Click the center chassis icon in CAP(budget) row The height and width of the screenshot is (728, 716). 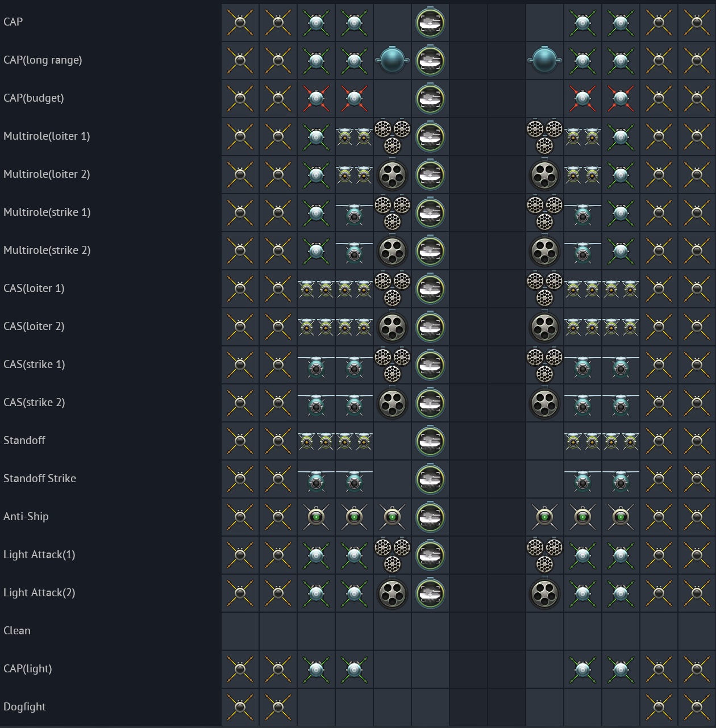point(430,98)
